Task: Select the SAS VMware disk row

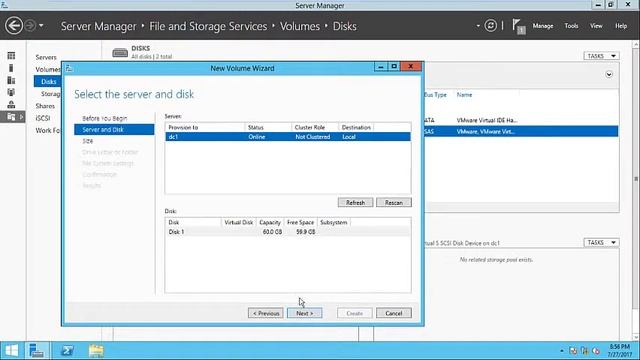Action: point(521,131)
